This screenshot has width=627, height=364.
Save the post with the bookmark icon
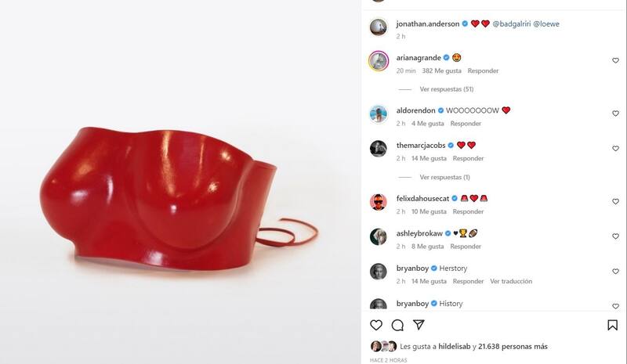(612, 325)
